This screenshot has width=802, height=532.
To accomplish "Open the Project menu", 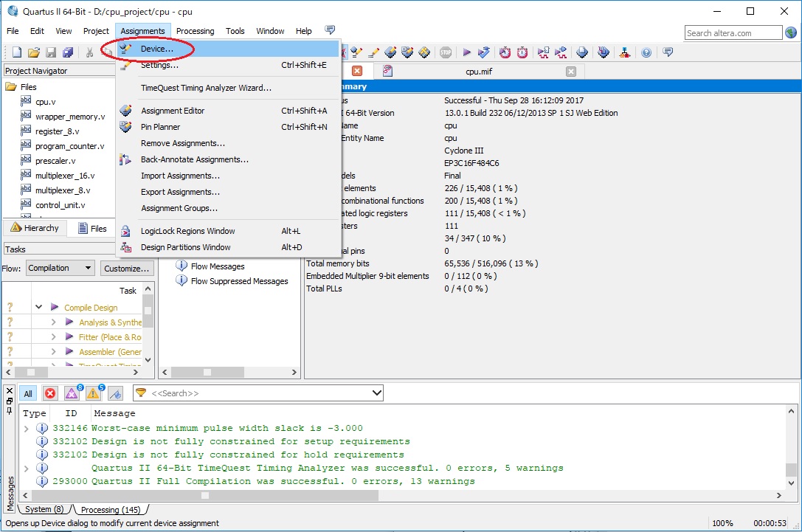I will point(96,31).
